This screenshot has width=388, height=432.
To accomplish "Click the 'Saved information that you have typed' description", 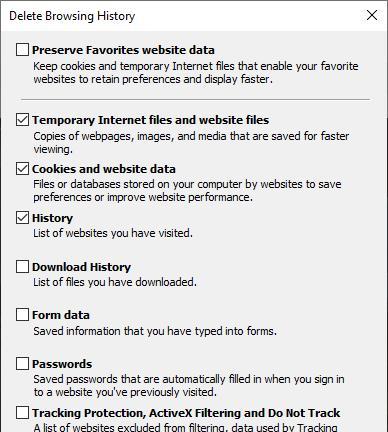I will tap(155, 331).
